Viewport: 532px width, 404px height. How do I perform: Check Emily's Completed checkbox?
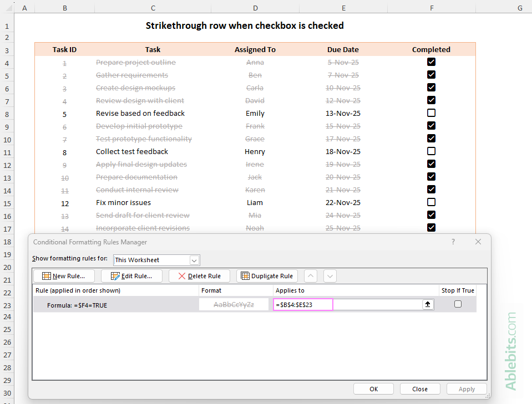431,113
